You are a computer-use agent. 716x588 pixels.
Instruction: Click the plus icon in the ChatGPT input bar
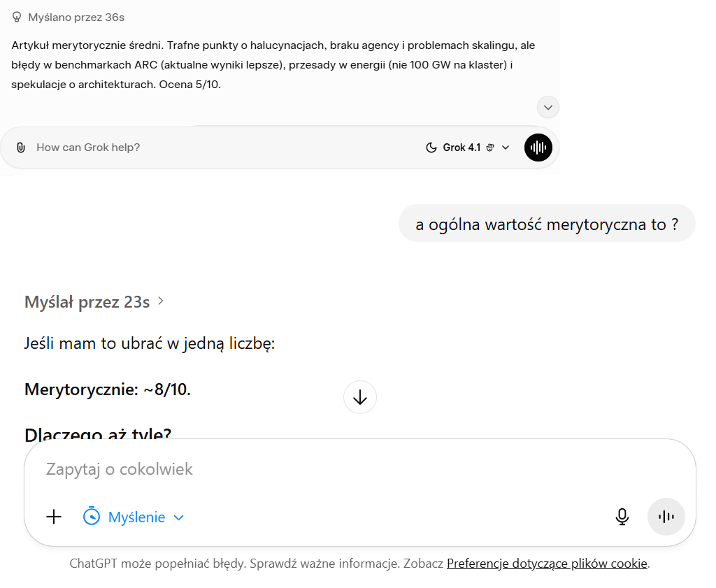click(54, 517)
